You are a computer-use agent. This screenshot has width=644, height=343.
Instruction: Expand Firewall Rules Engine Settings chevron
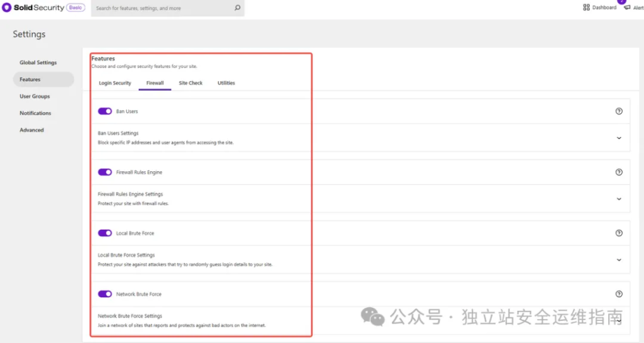(619, 199)
